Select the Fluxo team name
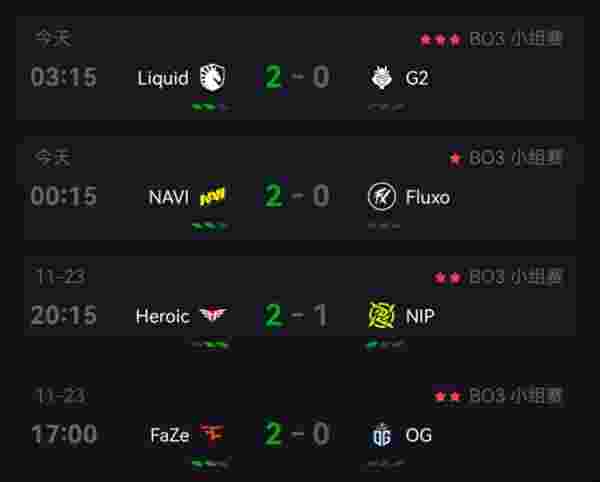Viewport: 600px width, 482px height. tap(428, 197)
